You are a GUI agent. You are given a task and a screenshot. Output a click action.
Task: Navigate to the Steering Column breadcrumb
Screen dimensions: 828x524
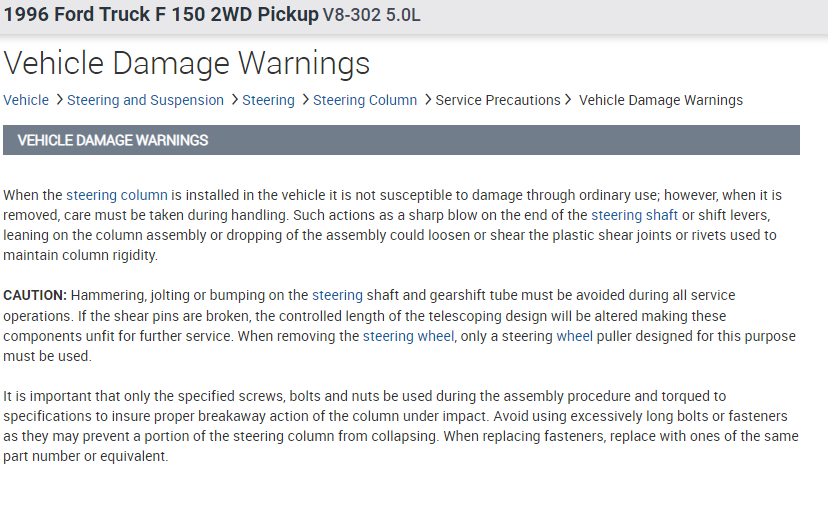pyautogui.click(x=365, y=100)
